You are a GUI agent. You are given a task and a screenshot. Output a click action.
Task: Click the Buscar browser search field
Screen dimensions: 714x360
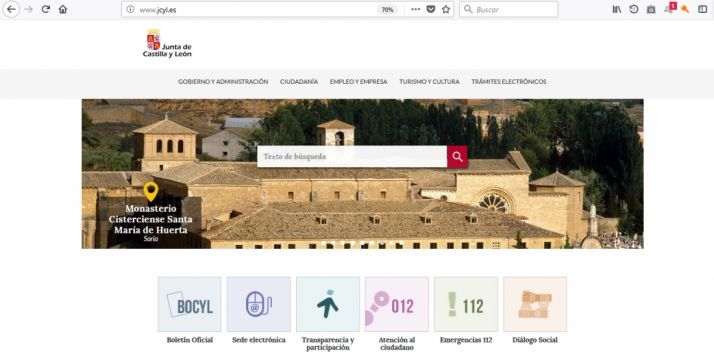coord(508,9)
